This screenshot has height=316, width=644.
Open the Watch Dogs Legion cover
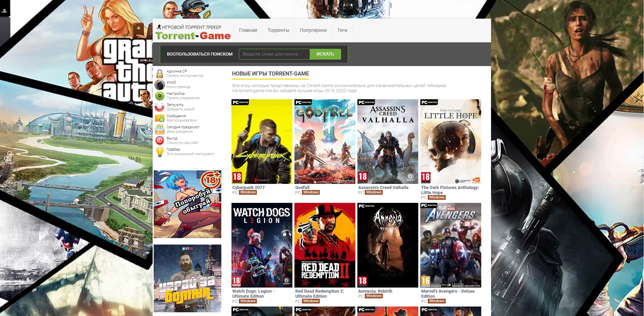pyautogui.click(x=262, y=245)
